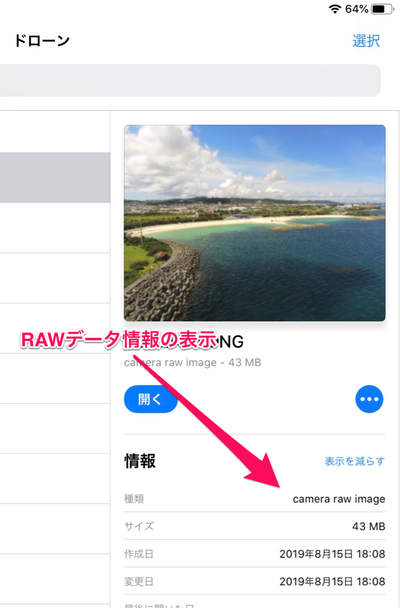This screenshot has height=608, width=400.
Task: Select the 変更日 modified date row
Action: tap(255, 581)
